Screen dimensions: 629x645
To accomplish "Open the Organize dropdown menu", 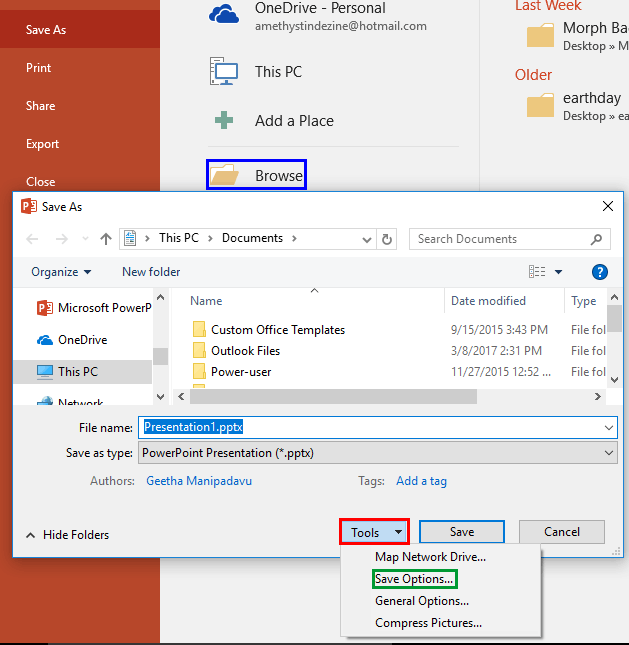I will point(61,272).
